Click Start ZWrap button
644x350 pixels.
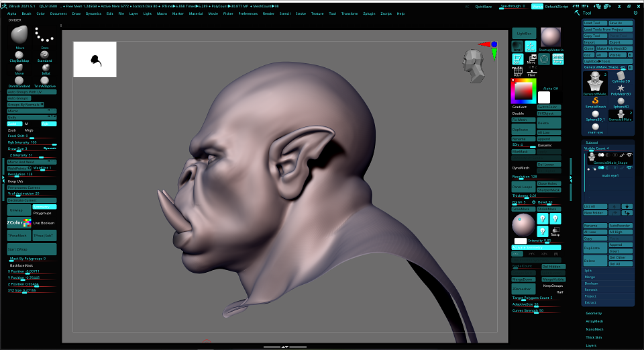point(32,249)
